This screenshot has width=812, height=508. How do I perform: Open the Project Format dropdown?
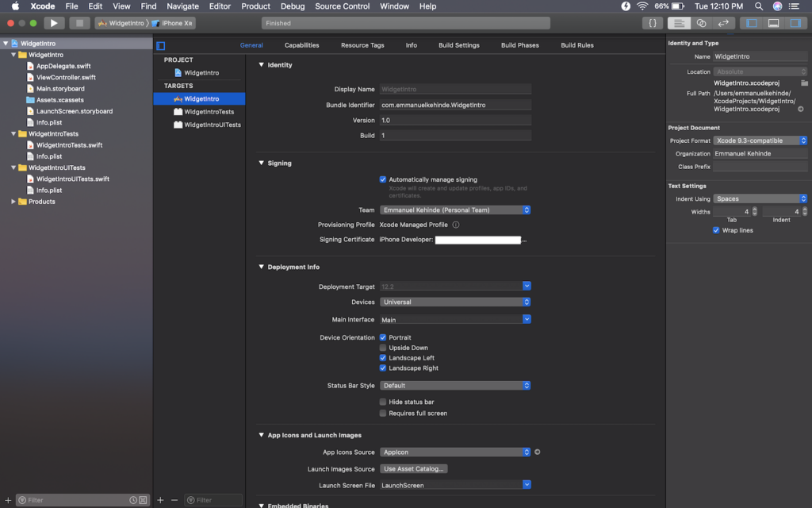[760, 140]
